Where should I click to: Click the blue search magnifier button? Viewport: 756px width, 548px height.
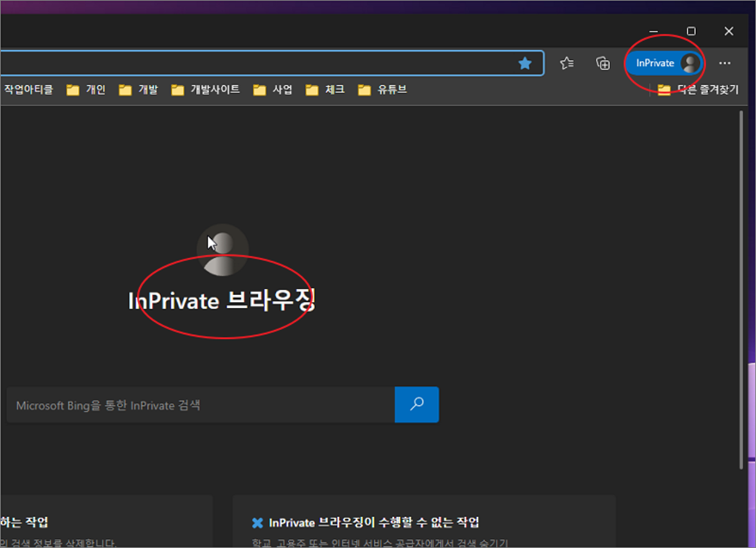click(417, 405)
